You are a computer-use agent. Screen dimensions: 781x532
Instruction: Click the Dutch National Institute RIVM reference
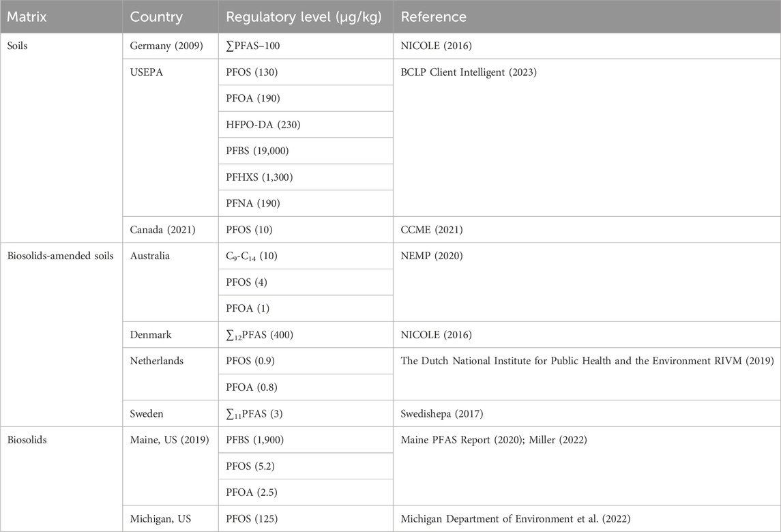(587, 361)
